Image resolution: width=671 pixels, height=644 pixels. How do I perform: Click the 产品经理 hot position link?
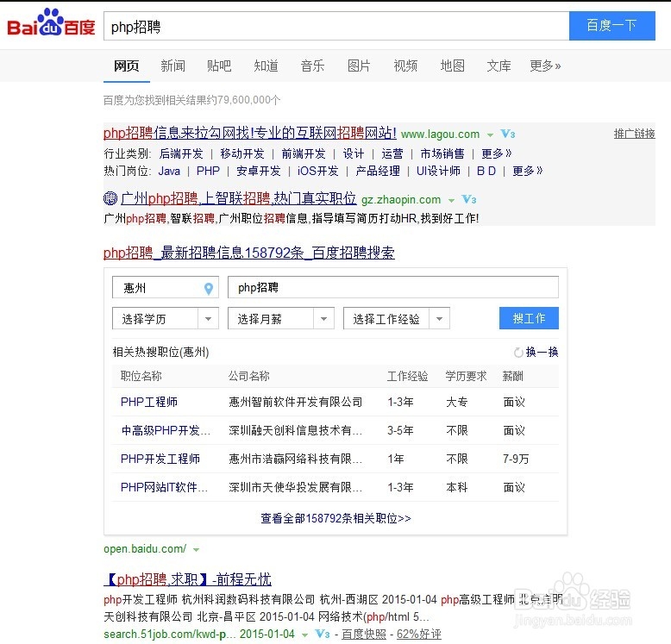click(378, 171)
